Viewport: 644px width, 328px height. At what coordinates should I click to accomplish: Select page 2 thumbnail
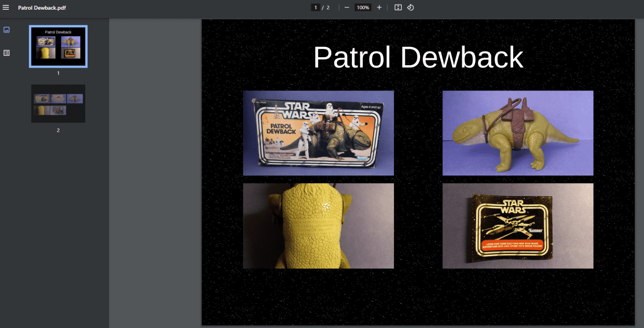coord(58,103)
